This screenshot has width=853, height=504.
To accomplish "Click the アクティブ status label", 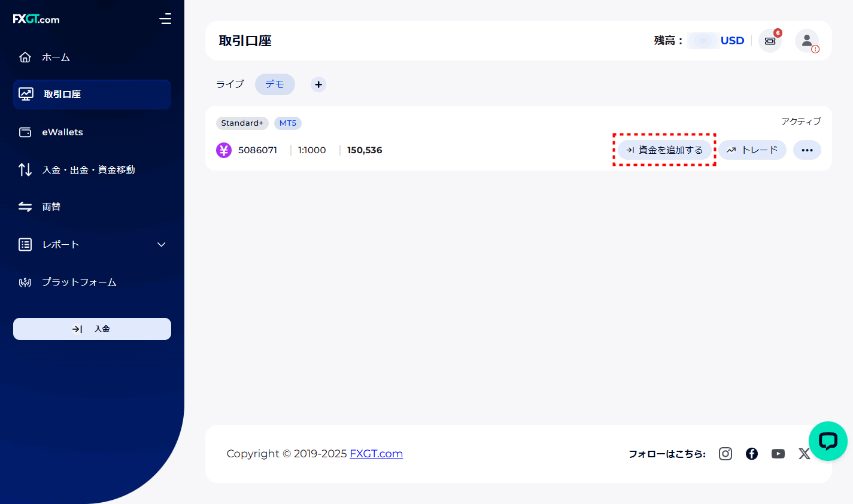I will coord(801,122).
